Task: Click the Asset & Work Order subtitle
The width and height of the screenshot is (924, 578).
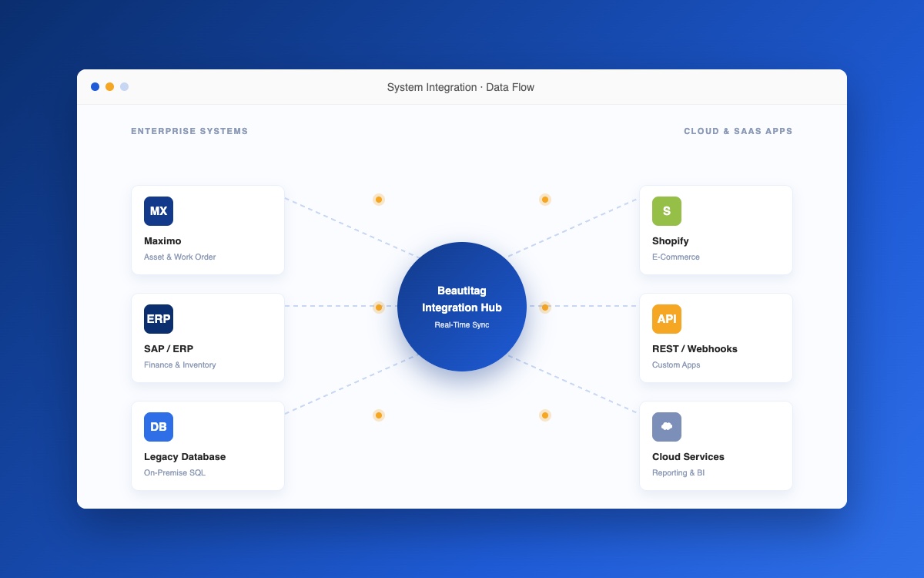Action: pos(180,257)
